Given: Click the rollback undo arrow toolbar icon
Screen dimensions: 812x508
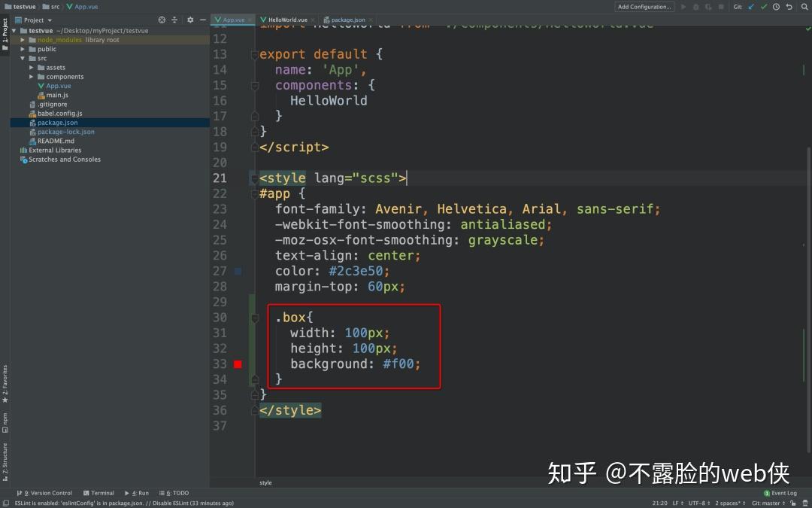Looking at the screenshot, I should [789, 7].
